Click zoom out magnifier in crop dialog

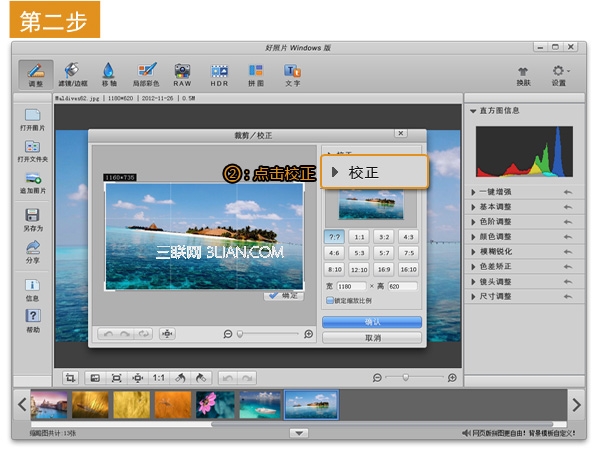[228, 334]
